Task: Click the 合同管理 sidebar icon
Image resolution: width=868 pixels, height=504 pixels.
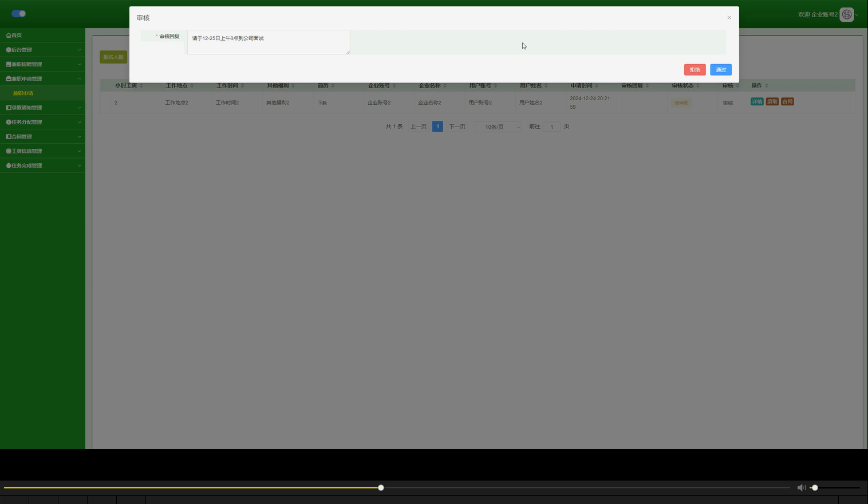Action: tap(9, 136)
